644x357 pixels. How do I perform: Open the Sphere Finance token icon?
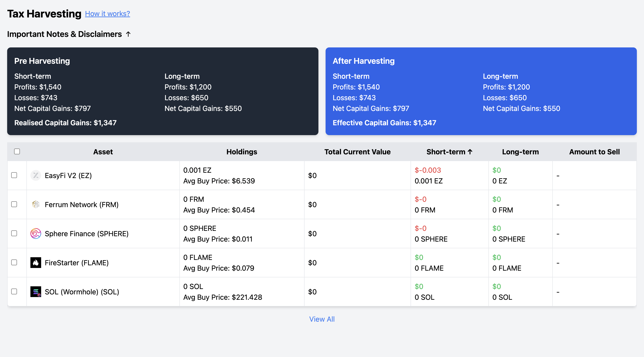(x=36, y=234)
